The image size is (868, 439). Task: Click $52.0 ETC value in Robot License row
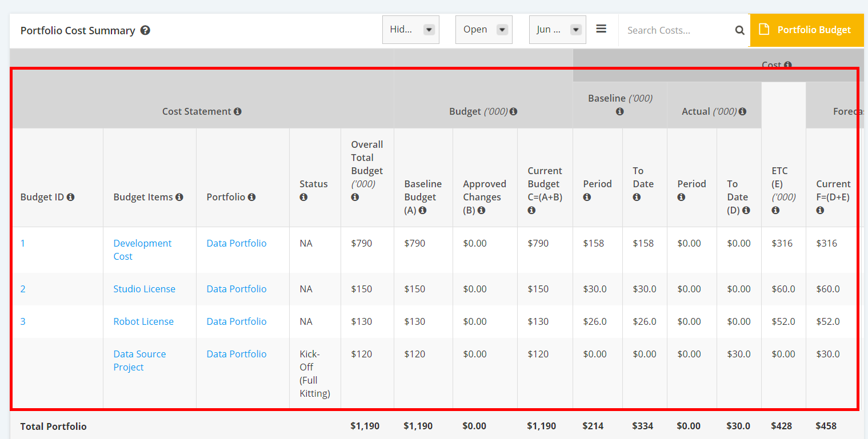[783, 321]
